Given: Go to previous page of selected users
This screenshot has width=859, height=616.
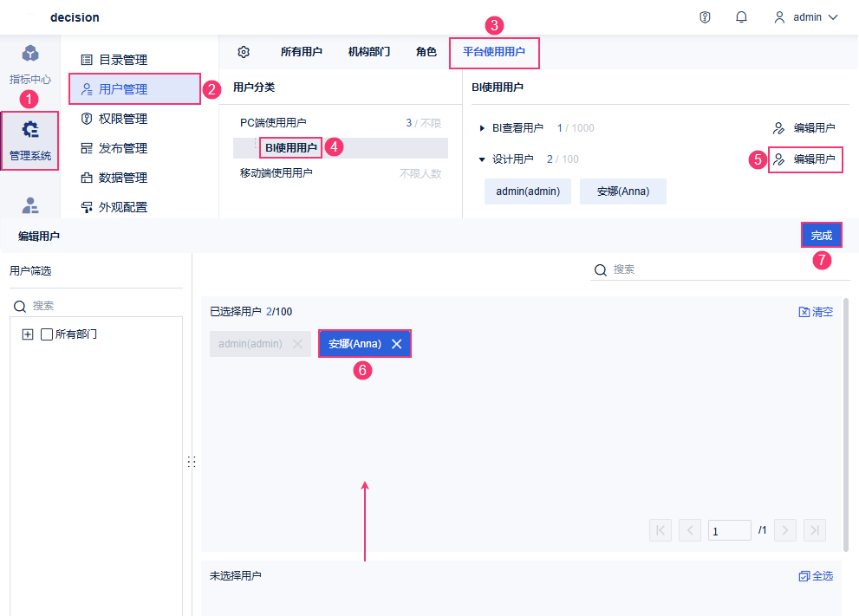Looking at the screenshot, I should (690, 530).
